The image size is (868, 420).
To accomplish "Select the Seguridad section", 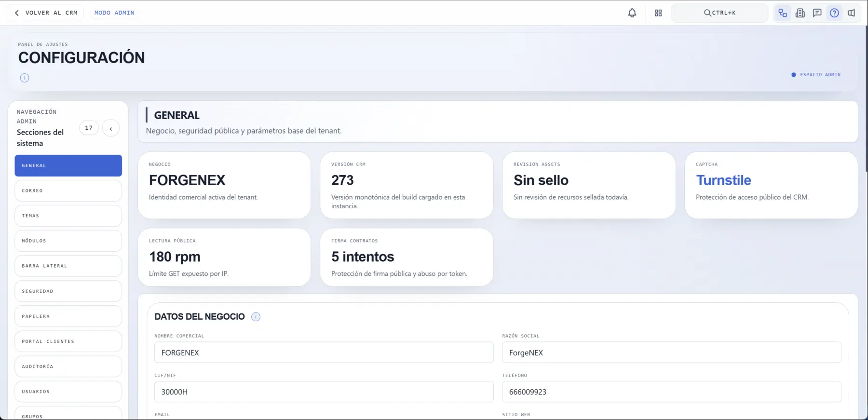I will coord(68,291).
